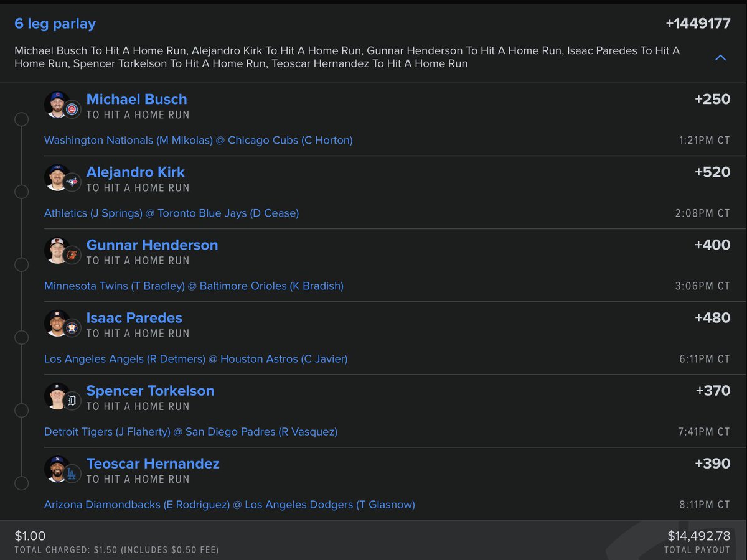Image resolution: width=747 pixels, height=560 pixels.
Task: Click the leg status circle beside Michael Busch
Action: (x=21, y=119)
